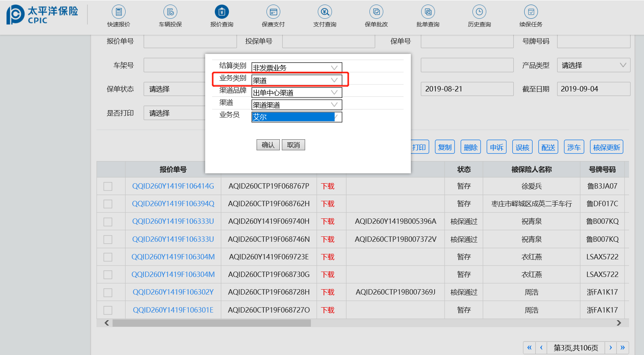Viewport: 644px width, 355px height.
Task: Go to the next page arrow
Action: (611, 347)
